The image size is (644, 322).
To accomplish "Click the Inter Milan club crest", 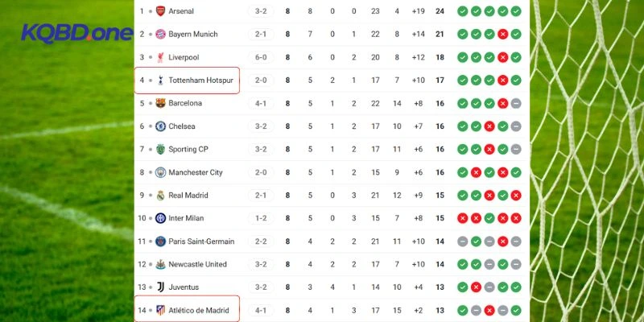I will tap(160, 218).
